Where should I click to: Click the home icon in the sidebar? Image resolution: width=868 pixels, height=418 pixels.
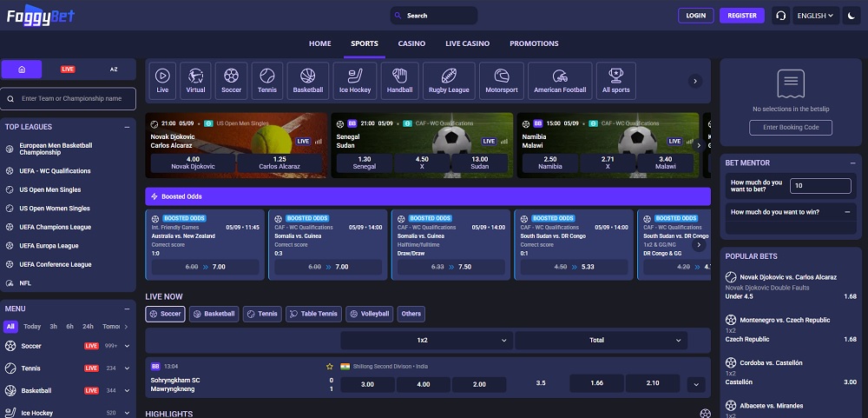23,69
